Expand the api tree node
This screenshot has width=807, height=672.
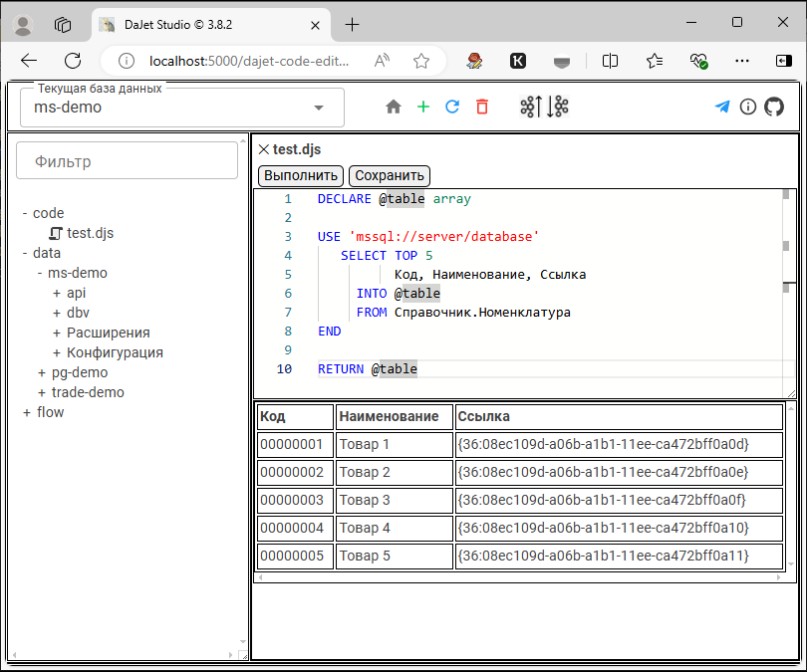click(57, 293)
